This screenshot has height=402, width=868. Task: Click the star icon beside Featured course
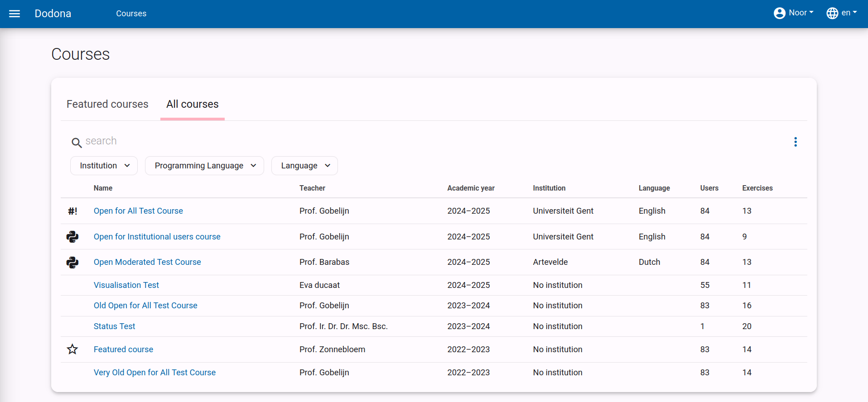pos(72,349)
